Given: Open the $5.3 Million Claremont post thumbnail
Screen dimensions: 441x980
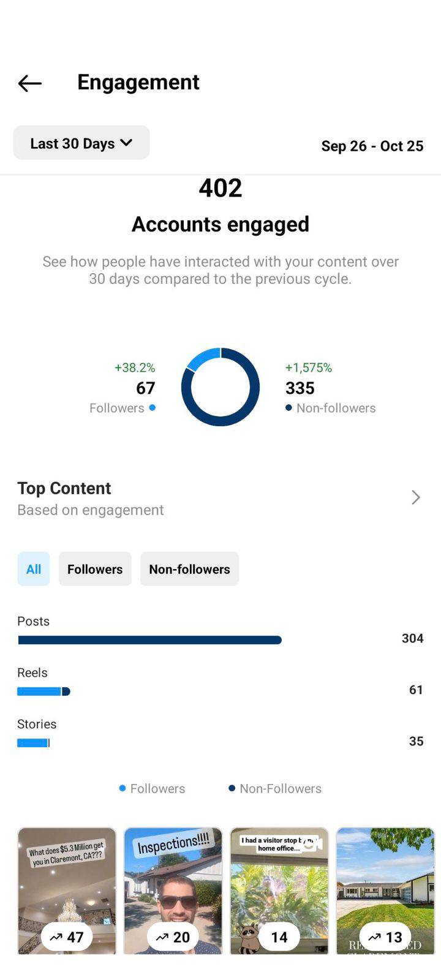Looking at the screenshot, I should point(67,891).
